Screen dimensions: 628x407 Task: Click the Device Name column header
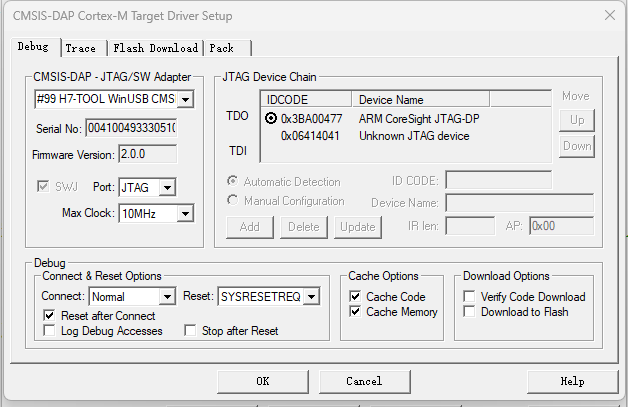click(x=421, y=99)
